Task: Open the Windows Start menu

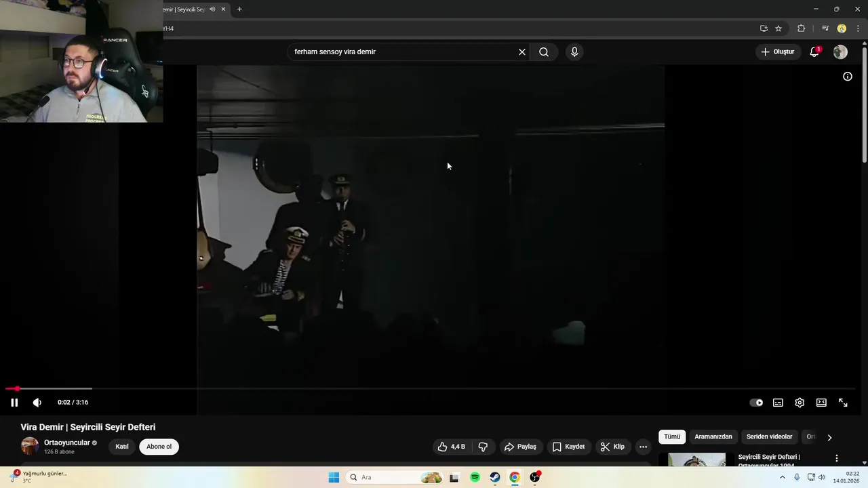Action: 334,477
